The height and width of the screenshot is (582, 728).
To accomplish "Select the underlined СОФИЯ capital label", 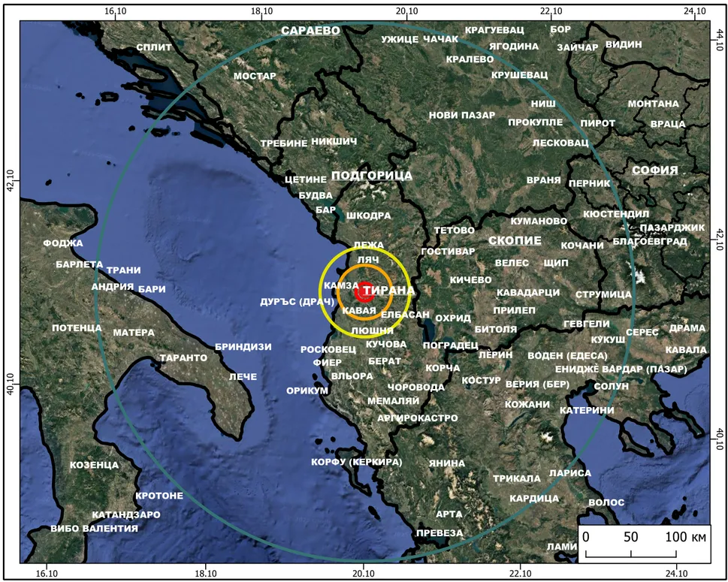I will 654,170.
